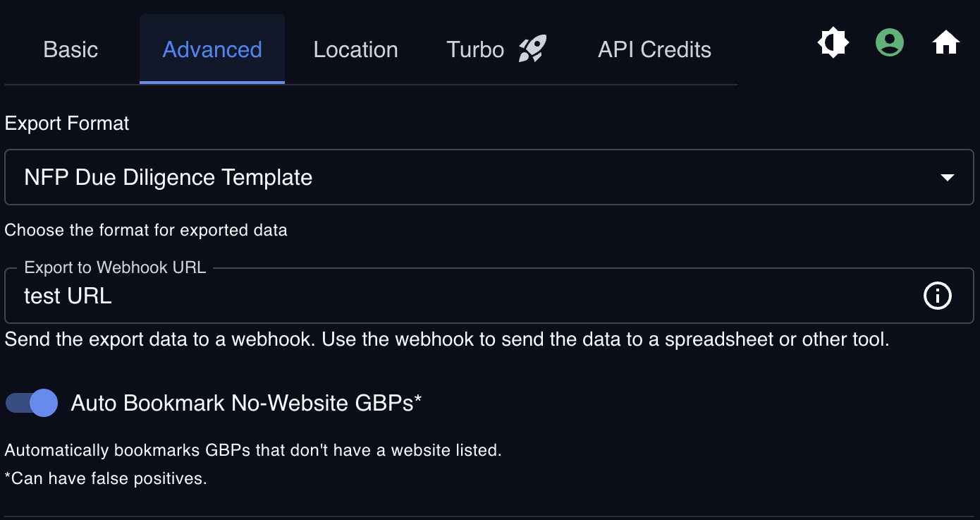The height and width of the screenshot is (520, 980).
Task: Click the rocket icon on Turbo tab
Action: pyautogui.click(x=532, y=49)
